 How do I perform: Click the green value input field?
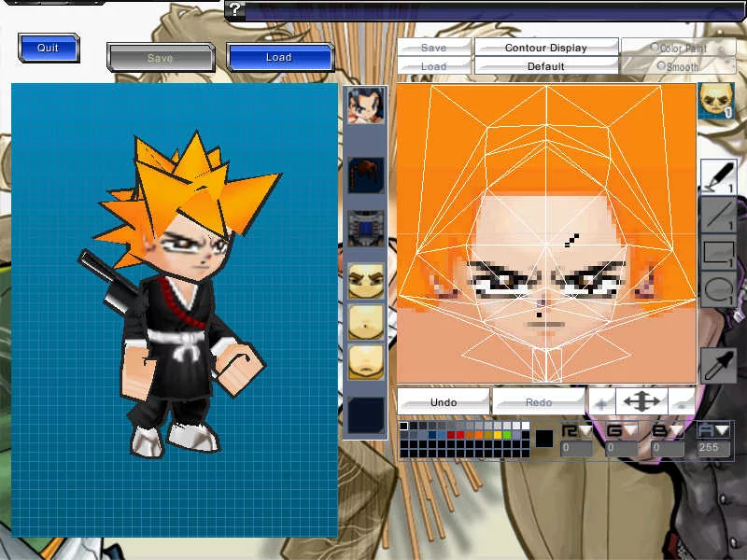point(621,449)
